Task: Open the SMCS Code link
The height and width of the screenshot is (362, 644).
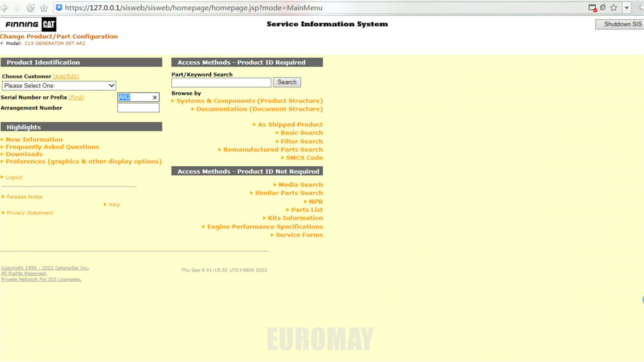Action: point(304,158)
